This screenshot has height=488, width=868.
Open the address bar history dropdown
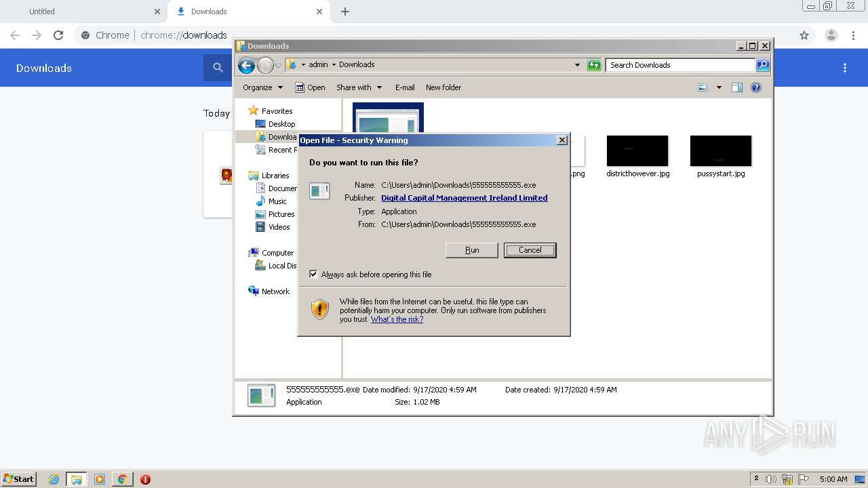(x=577, y=65)
